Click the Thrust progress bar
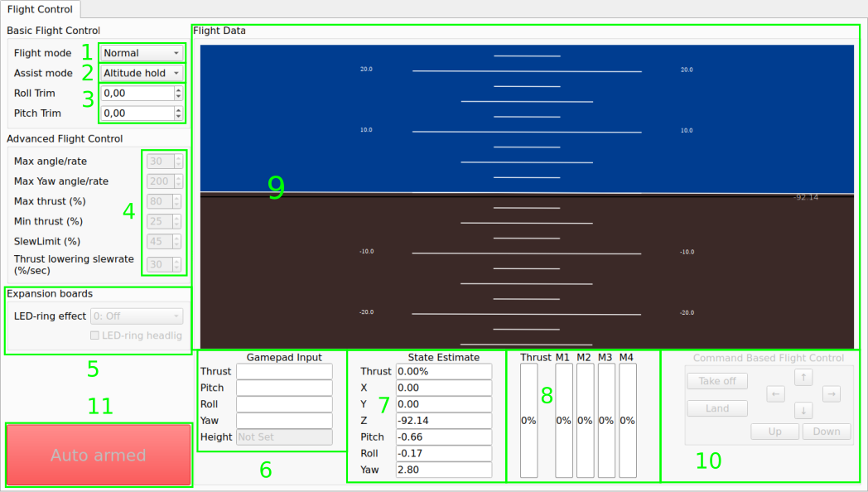868x492 pixels. (528, 421)
